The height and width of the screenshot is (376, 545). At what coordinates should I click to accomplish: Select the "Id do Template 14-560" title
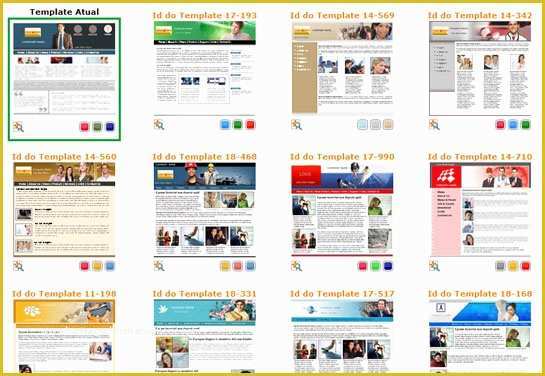[x=64, y=157]
